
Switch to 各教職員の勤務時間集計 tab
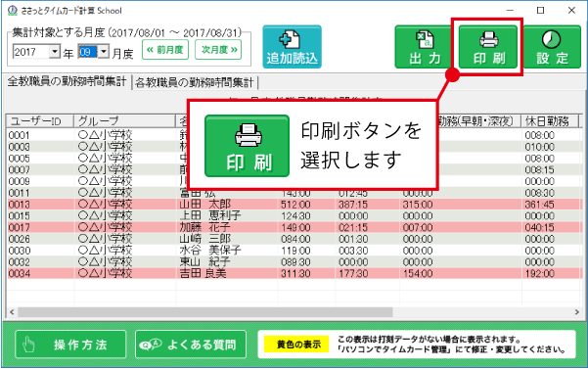click(195, 82)
